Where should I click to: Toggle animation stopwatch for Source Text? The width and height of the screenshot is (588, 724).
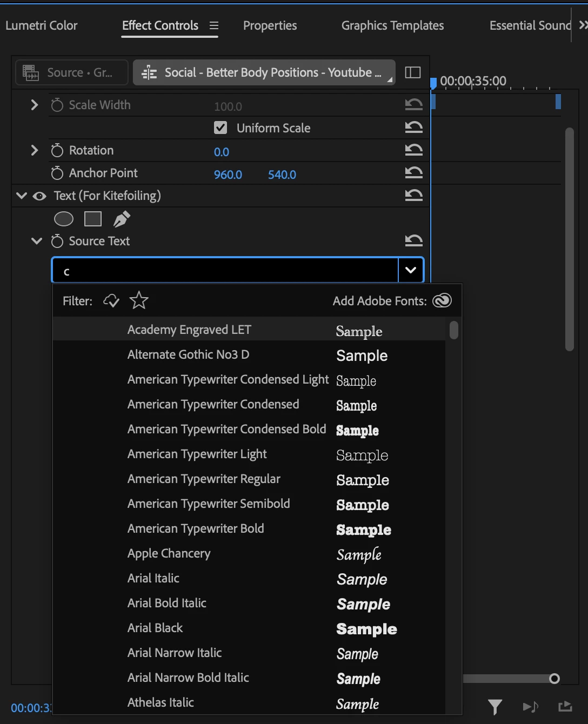point(57,241)
